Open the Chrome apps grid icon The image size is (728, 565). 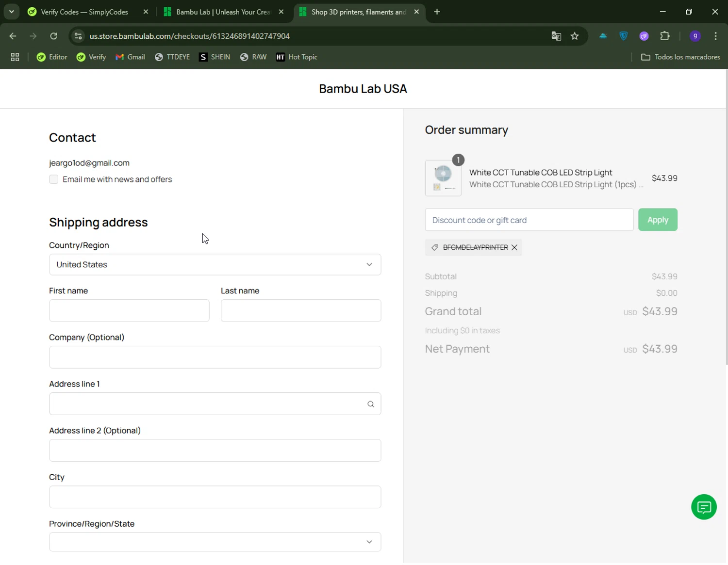15,57
